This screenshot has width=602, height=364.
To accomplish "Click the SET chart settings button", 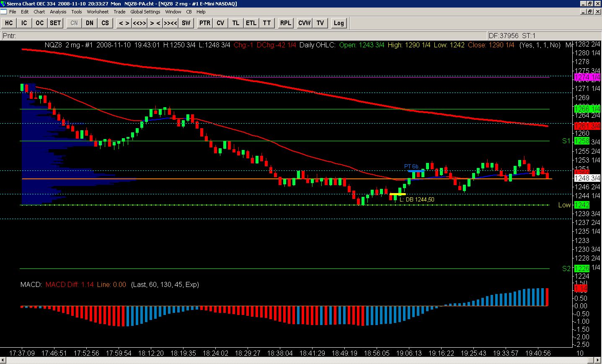I will [55, 23].
